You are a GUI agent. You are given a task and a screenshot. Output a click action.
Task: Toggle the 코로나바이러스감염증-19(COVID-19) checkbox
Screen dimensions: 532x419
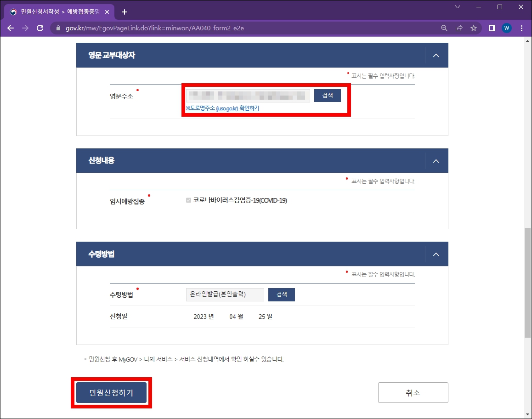point(188,200)
